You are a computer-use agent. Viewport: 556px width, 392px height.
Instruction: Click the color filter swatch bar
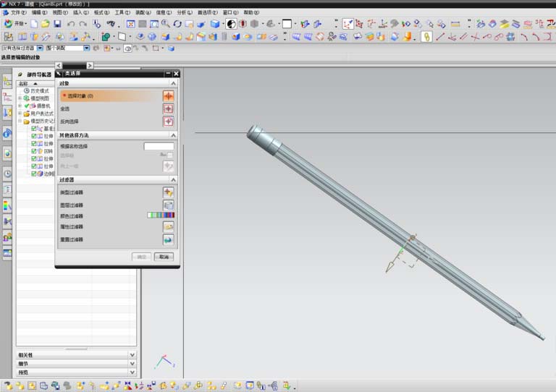coord(161,215)
